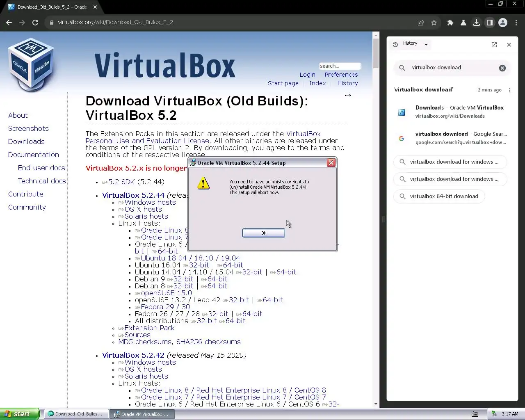525x420 pixels.
Task: Open 'virtualbox download - Google Search' history entry
Action: tap(452, 138)
